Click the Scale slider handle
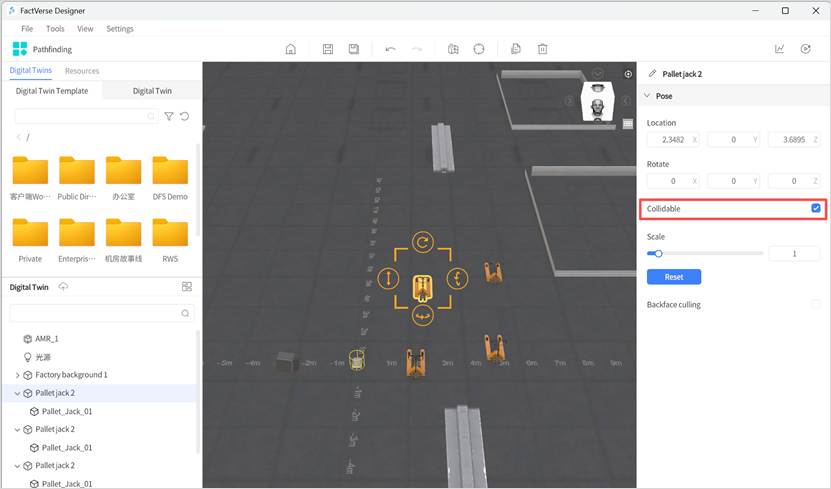831x489 pixels. coord(658,254)
